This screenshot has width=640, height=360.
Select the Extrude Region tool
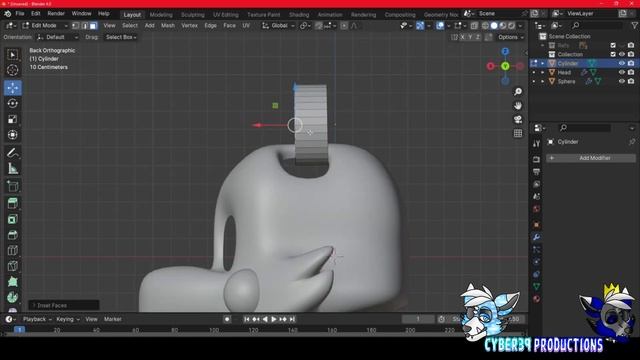13,204
